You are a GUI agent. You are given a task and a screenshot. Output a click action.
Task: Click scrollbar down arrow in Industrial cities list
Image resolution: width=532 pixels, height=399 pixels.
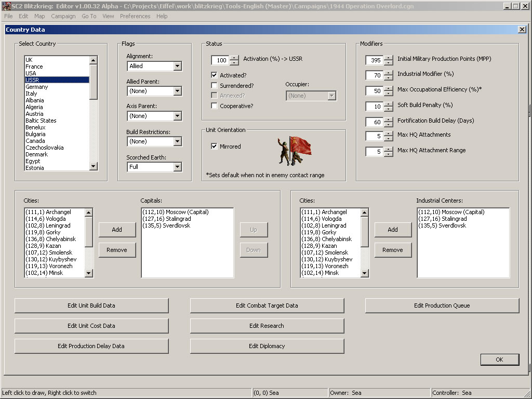coord(364,273)
